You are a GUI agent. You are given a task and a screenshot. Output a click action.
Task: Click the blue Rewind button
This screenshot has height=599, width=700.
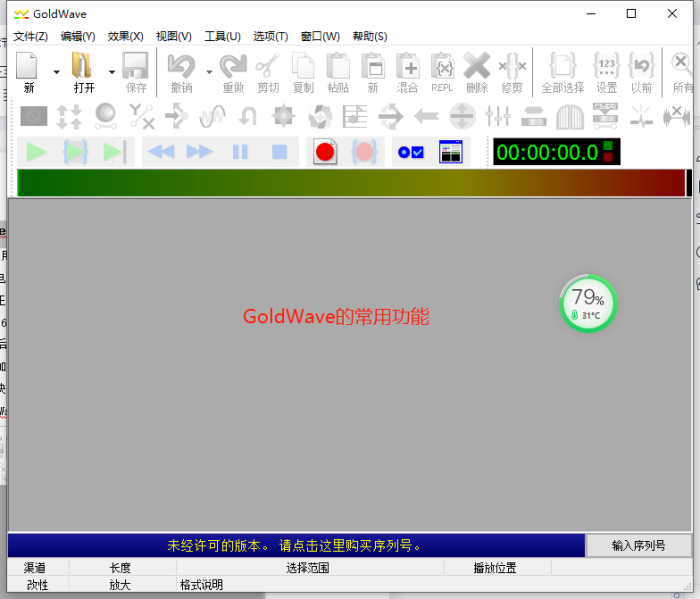(x=161, y=152)
